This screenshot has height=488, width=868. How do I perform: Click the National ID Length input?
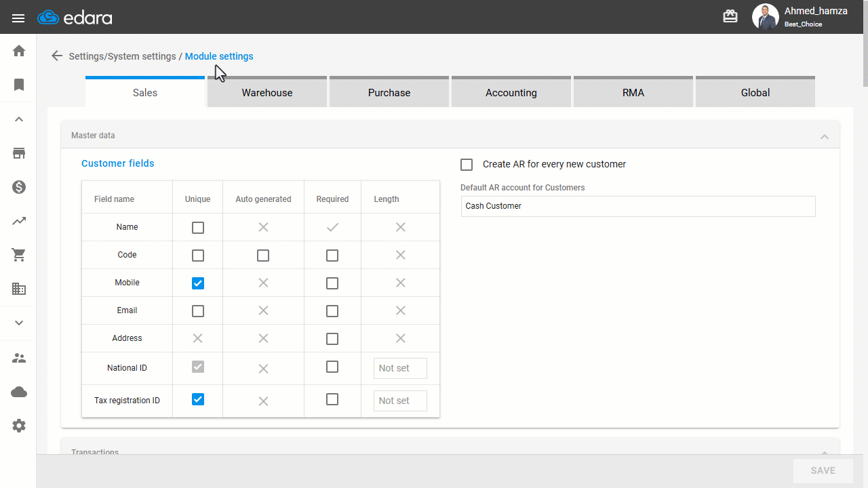pos(400,368)
